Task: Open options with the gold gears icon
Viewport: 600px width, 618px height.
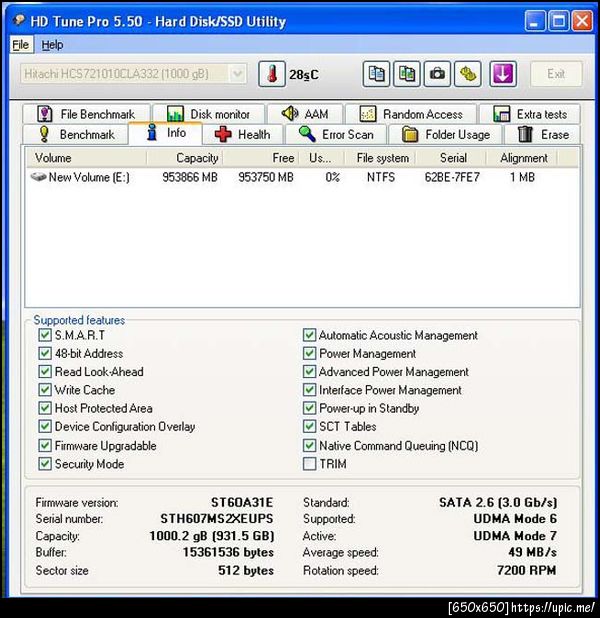Action: click(x=468, y=74)
